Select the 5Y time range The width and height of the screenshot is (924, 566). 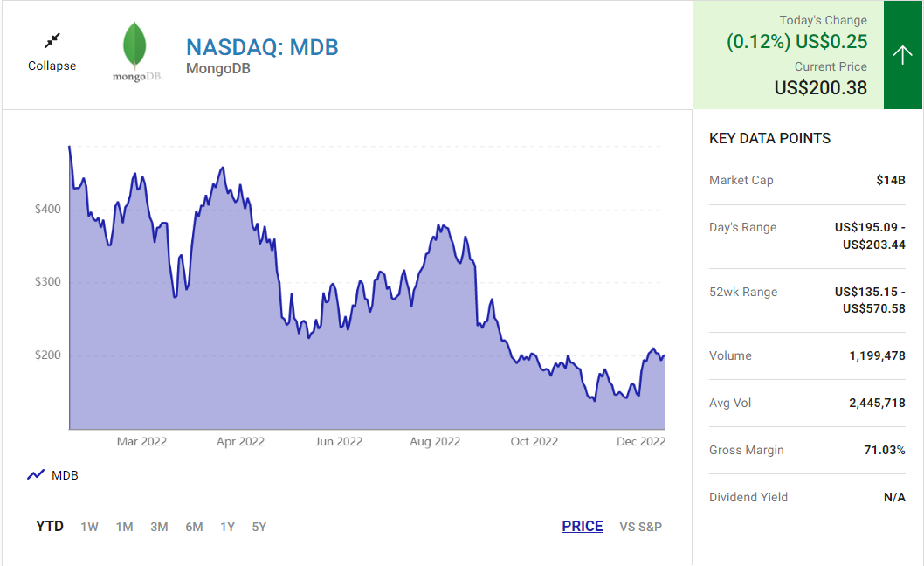point(259,527)
